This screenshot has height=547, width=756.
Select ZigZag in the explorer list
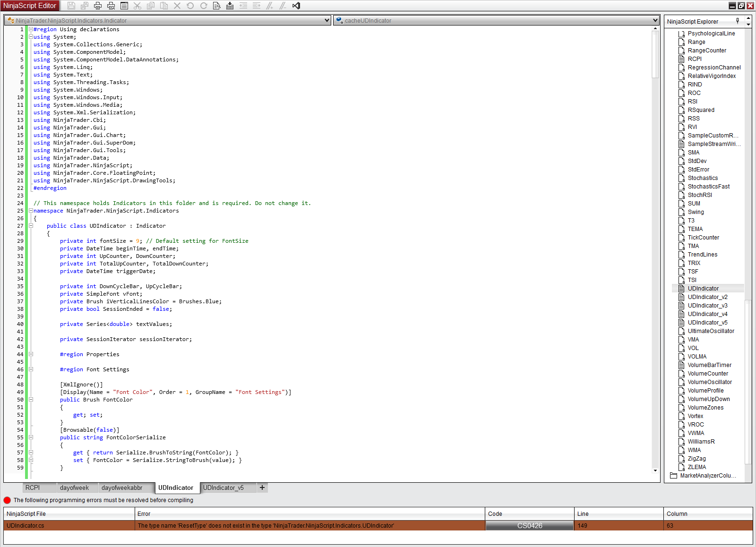696,459
